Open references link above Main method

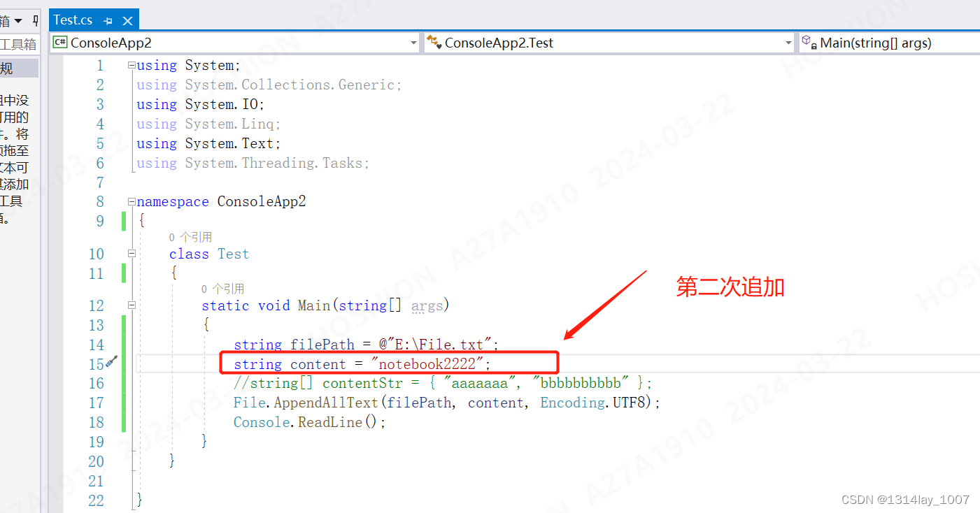click(x=222, y=289)
